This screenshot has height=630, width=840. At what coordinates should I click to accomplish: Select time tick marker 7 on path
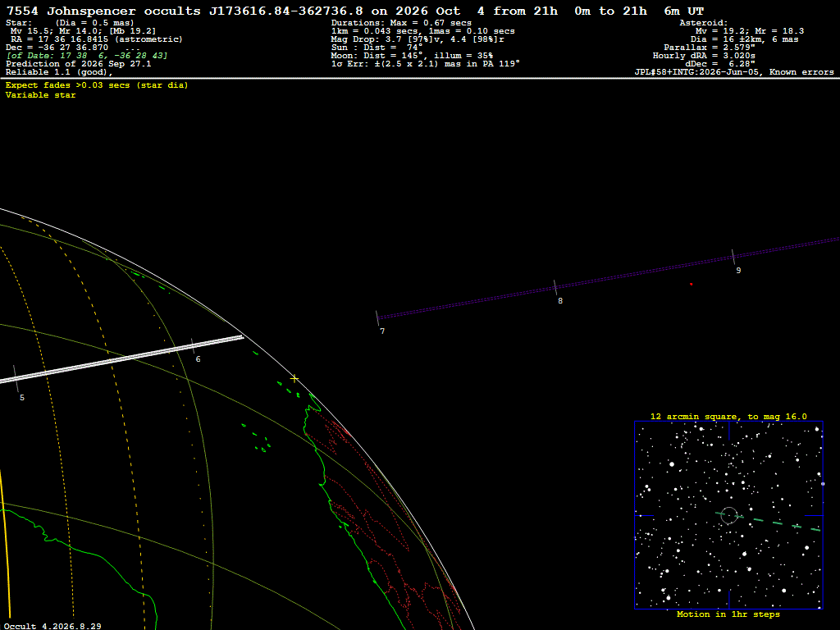coord(377,317)
